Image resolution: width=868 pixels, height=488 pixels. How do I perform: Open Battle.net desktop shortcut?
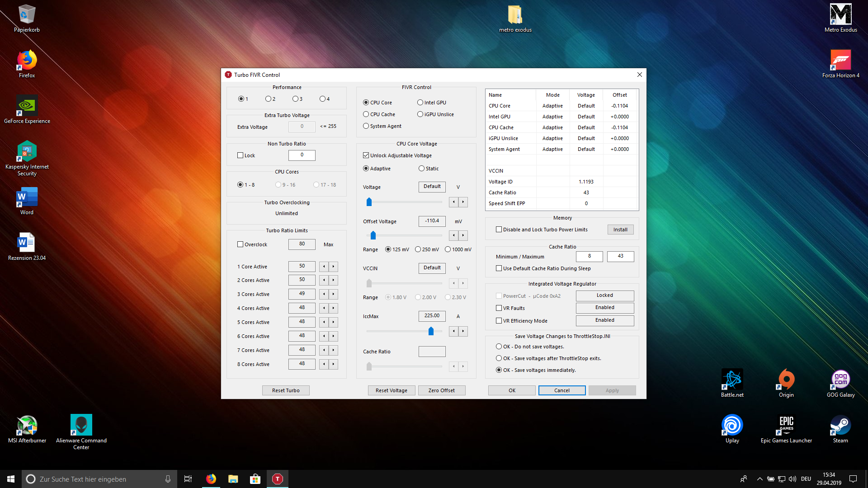point(732,384)
